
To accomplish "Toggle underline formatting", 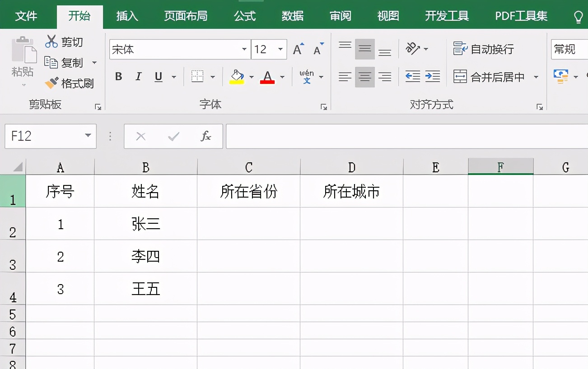I will [x=159, y=77].
